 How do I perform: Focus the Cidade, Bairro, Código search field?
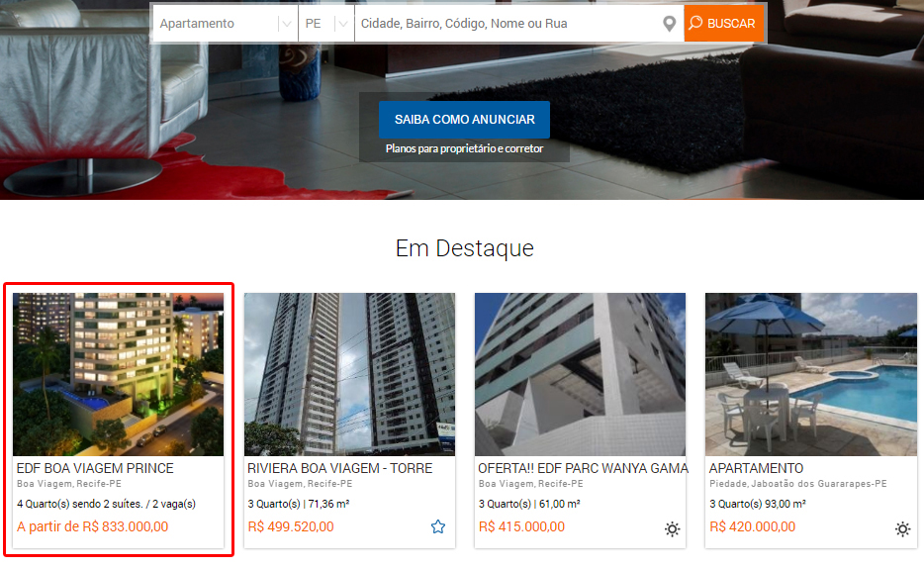click(508, 24)
